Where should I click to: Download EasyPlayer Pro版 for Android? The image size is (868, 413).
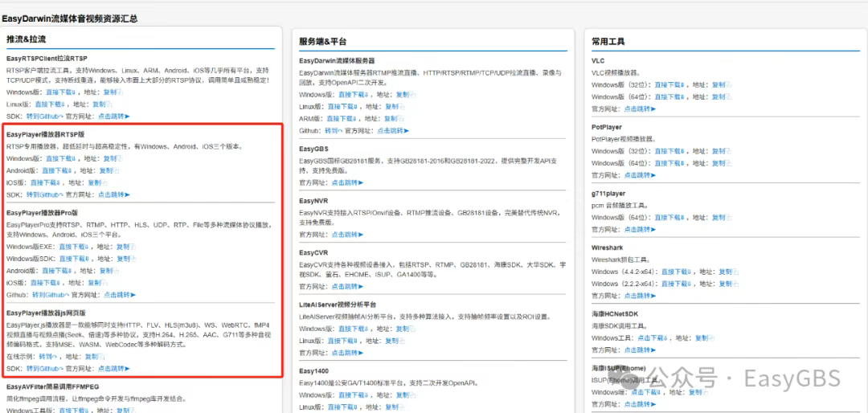click(x=58, y=271)
